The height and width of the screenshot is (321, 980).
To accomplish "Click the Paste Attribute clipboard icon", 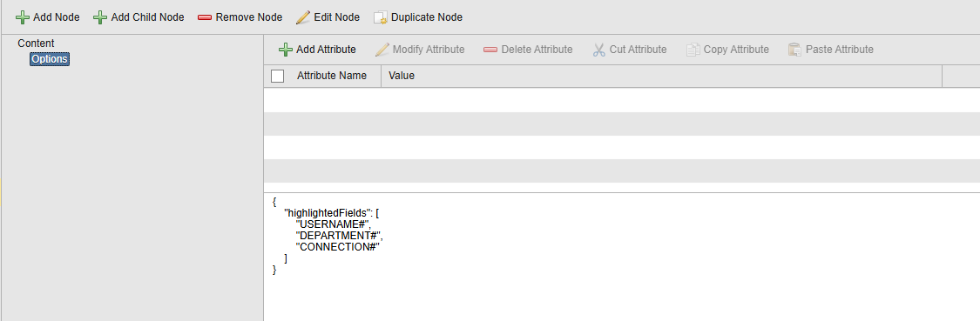I will 794,50.
